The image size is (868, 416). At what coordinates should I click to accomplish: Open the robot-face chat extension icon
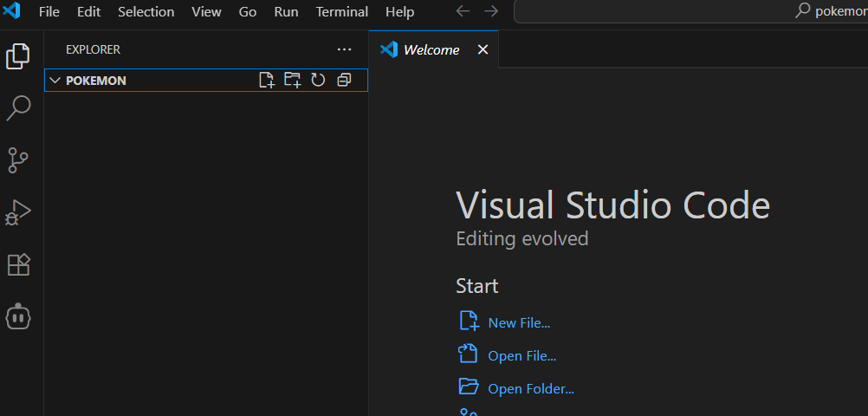[x=17, y=317]
